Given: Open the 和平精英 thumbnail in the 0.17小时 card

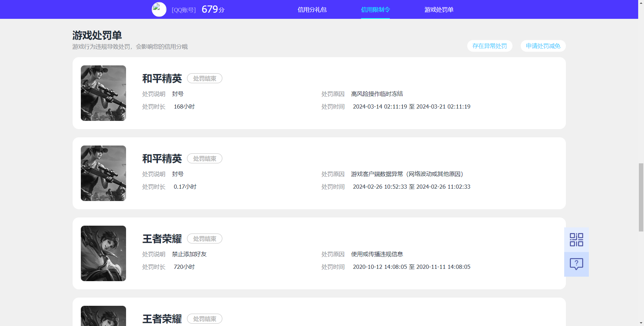Looking at the screenshot, I should pyautogui.click(x=103, y=173).
